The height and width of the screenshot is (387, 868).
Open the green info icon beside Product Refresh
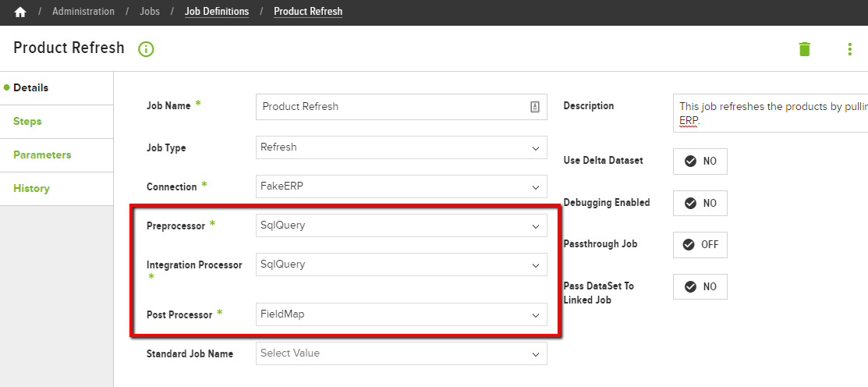[146, 48]
